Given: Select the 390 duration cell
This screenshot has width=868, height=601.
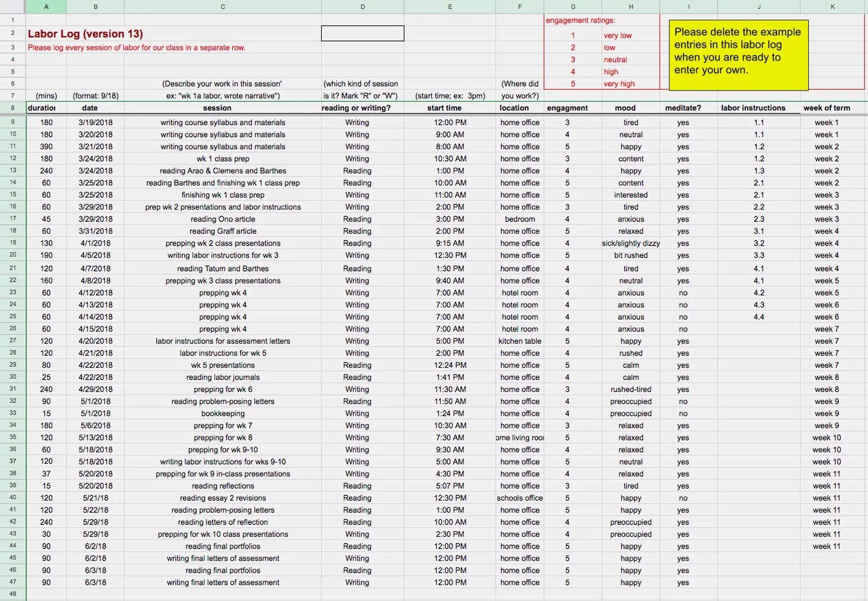Looking at the screenshot, I should click(x=46, y=146).
